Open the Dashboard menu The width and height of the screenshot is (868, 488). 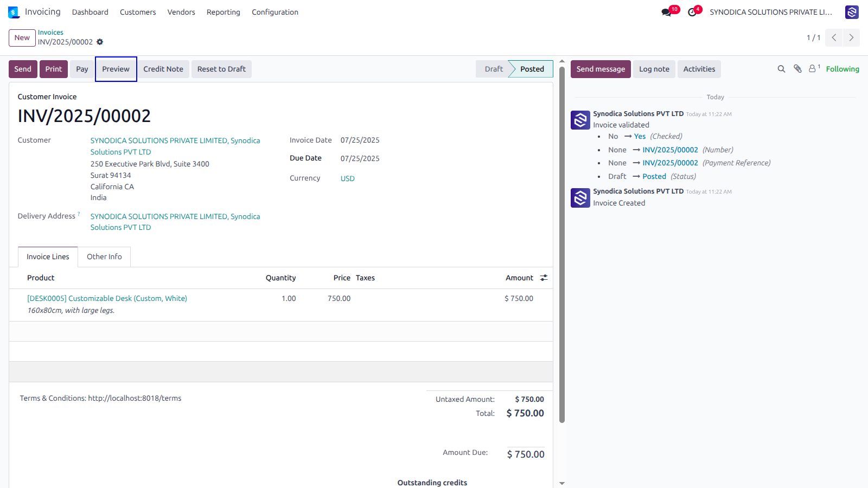coord(90,12)
